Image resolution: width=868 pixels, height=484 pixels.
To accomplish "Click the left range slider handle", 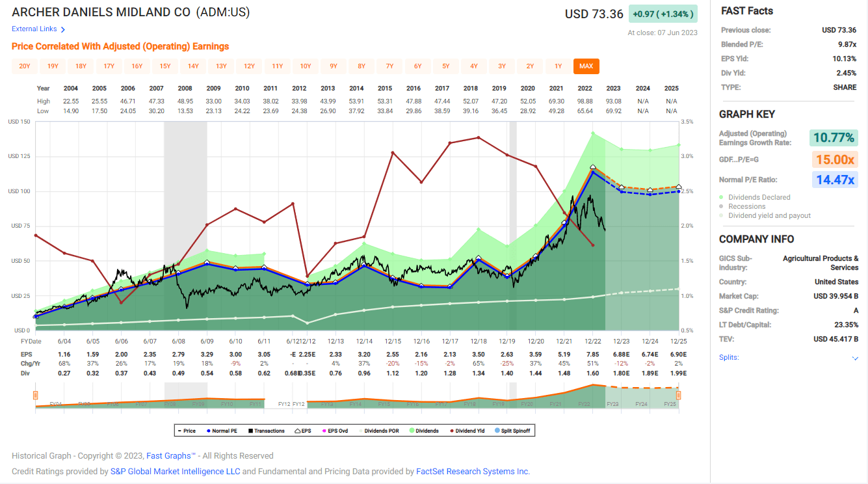I will (35, 395).
